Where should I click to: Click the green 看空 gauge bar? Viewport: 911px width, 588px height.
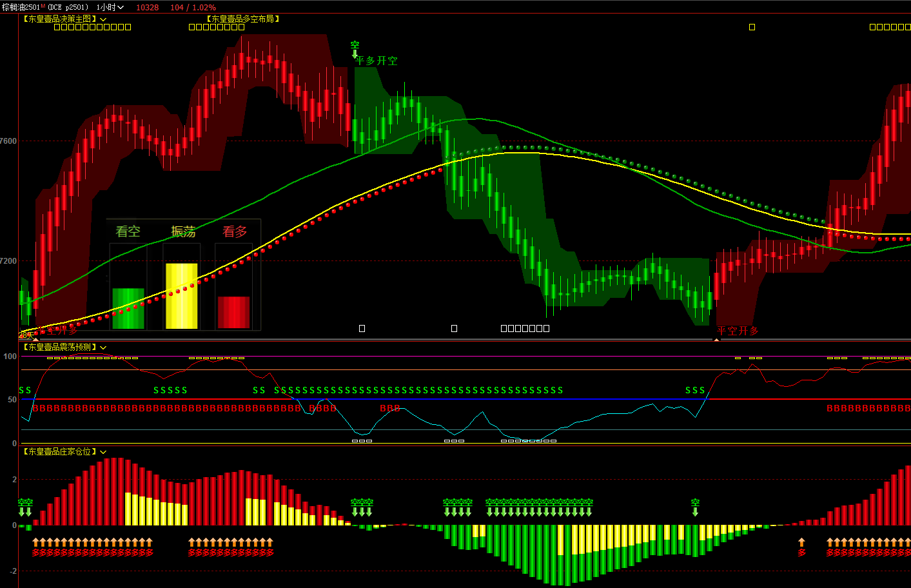click(x=128, y=308)
